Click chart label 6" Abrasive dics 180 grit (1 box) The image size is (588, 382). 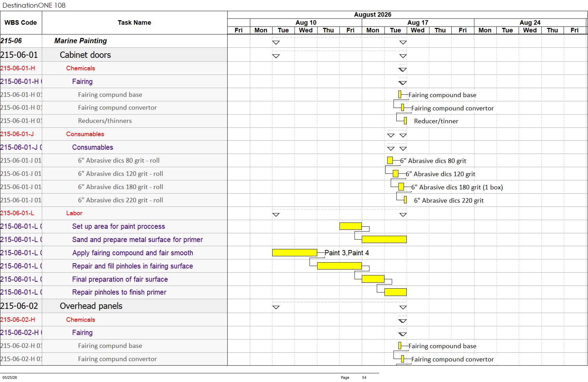(x=457, y=187)
